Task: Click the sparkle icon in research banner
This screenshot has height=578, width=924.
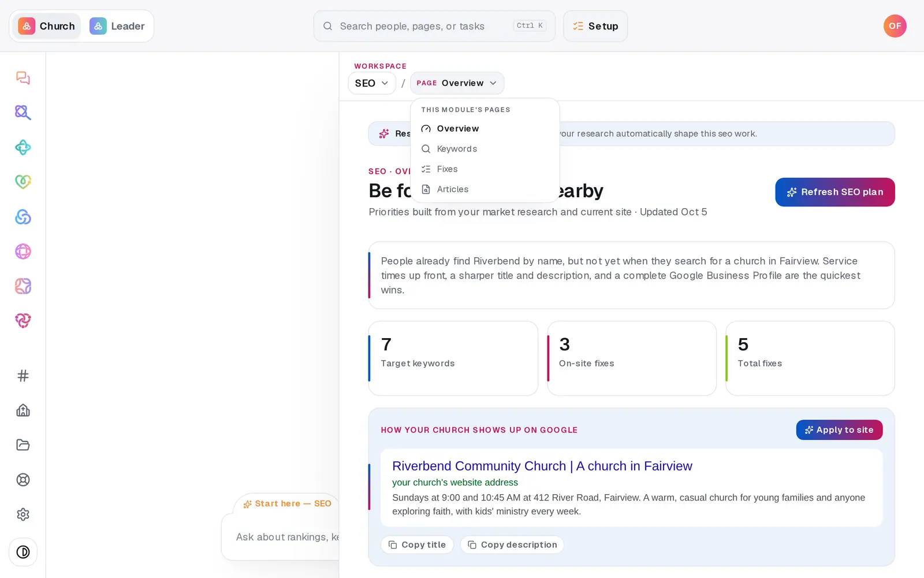Action: 384,134
